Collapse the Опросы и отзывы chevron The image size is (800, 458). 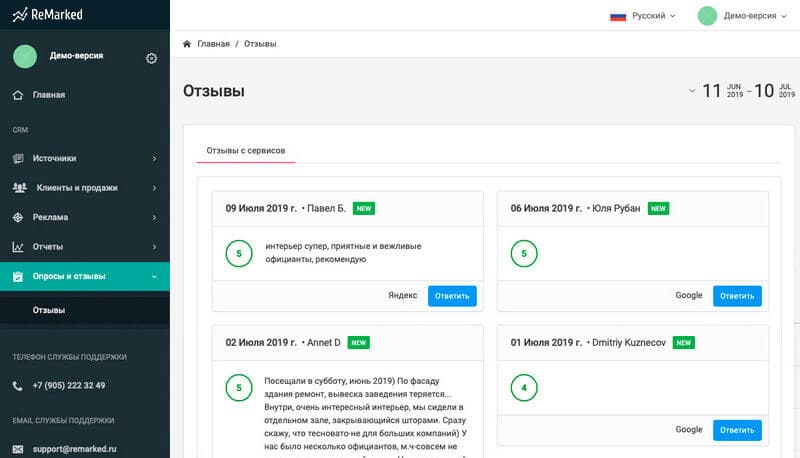(154, 276)
